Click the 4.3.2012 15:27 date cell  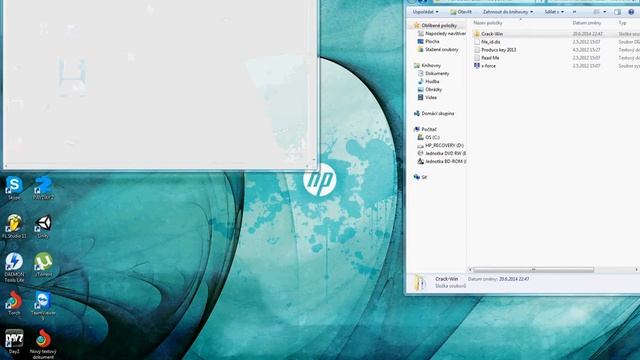(x=586, y=50)
